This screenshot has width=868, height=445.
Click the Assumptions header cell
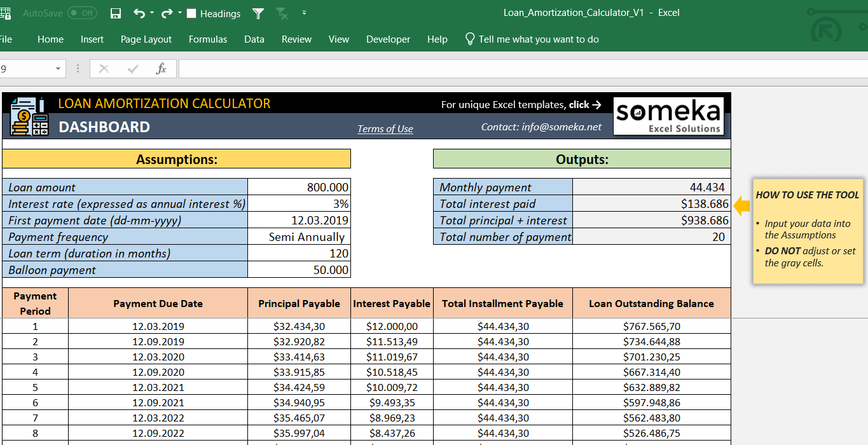[177, 160]
